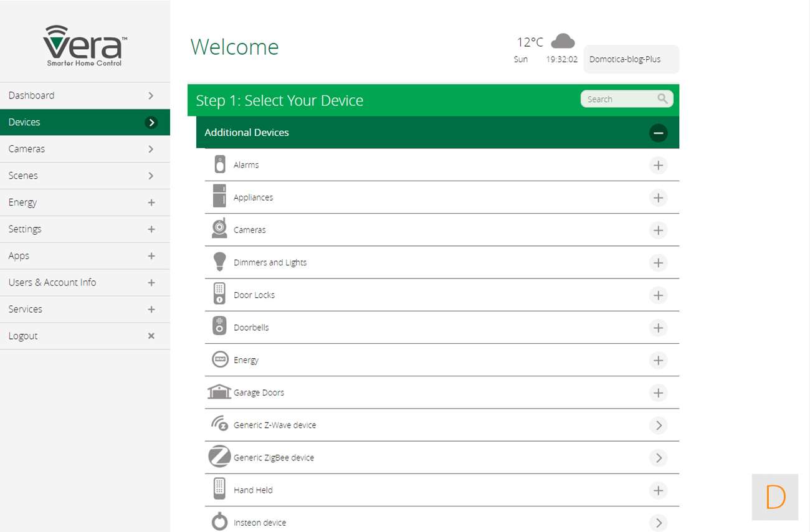810x532 pixels.
Task: Open Scenes in the sidebar
Action: click(x=85, y=176)
